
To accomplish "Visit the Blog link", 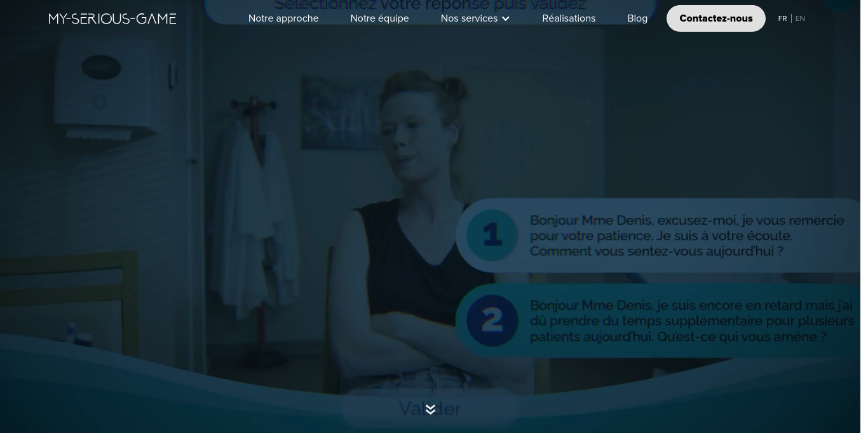I will coord(637,18).
